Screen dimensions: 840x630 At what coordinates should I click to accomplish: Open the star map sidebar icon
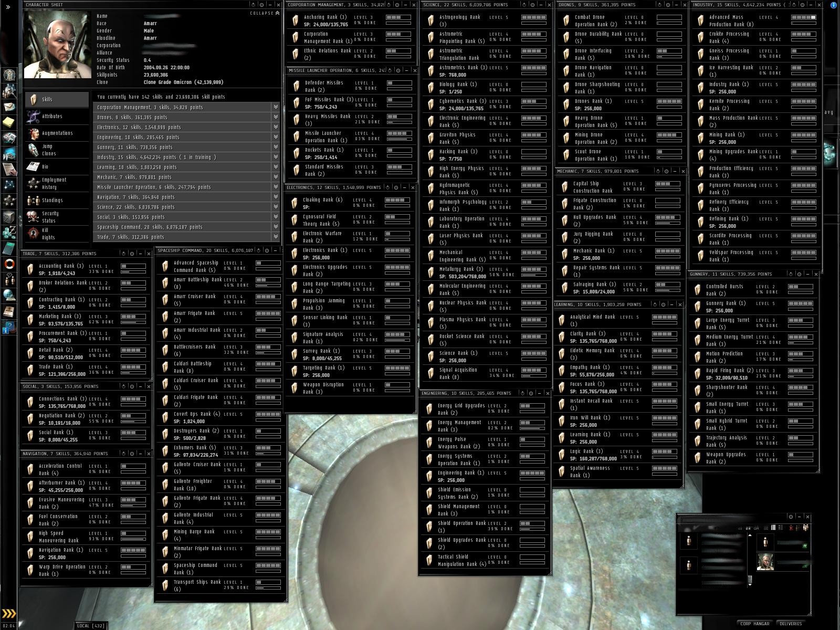coord(9,185)
